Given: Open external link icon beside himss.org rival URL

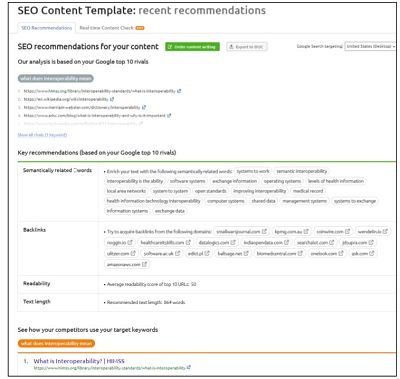Looking at the screenshot, I should [x=179, y=91].
